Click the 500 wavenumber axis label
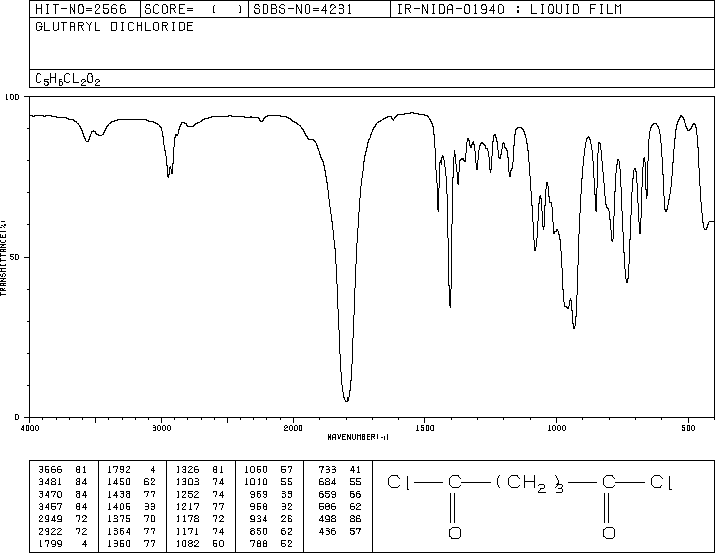 click(x=688, y=428)
